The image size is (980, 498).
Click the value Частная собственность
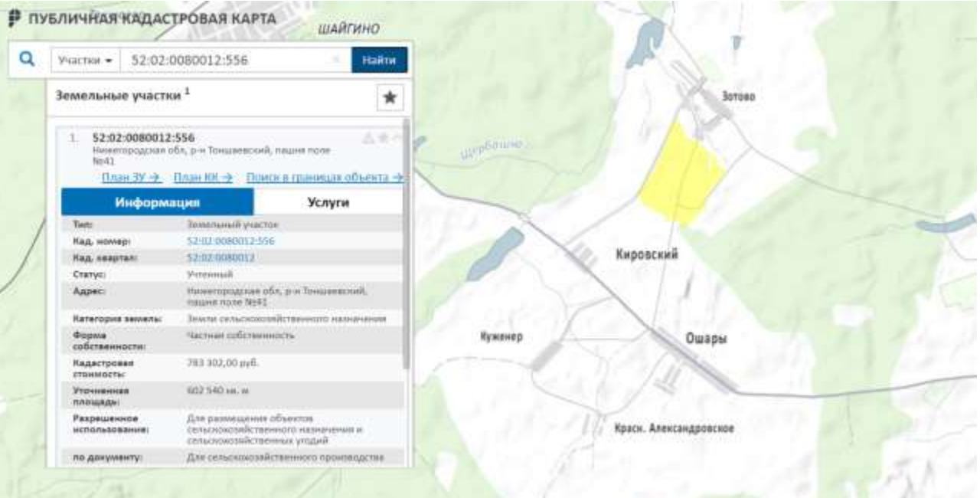point(240,336)
